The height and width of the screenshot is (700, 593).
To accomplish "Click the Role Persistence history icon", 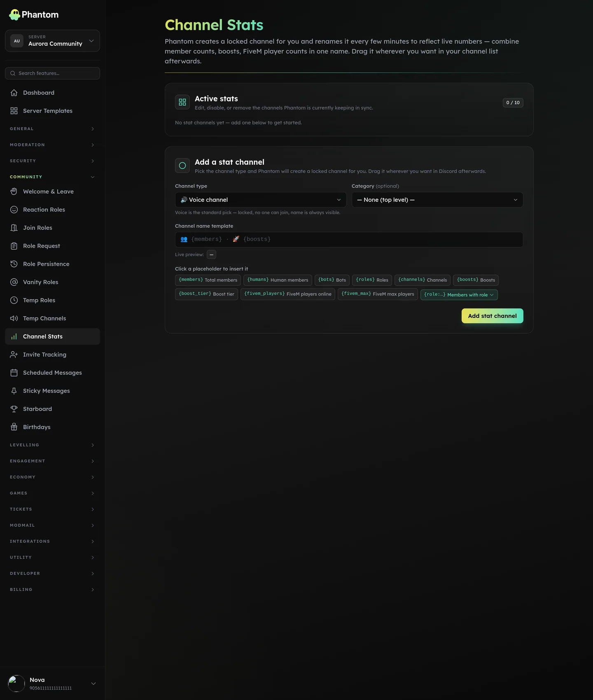I will point(14,264).
